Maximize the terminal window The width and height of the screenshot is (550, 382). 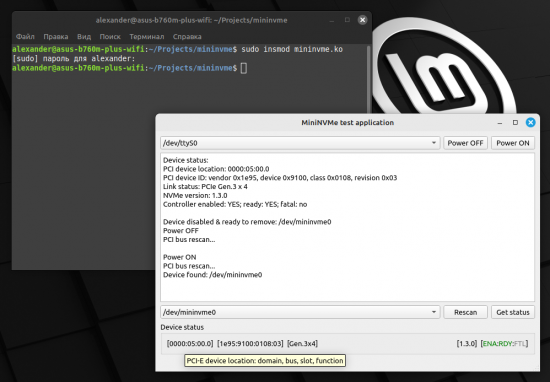pos(347,20)
